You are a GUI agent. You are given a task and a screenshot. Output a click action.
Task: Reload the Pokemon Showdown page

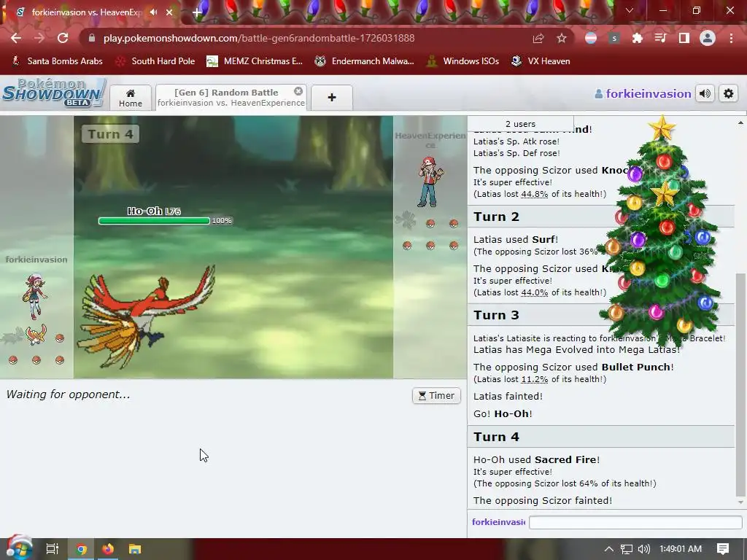[x=63, y=38]
